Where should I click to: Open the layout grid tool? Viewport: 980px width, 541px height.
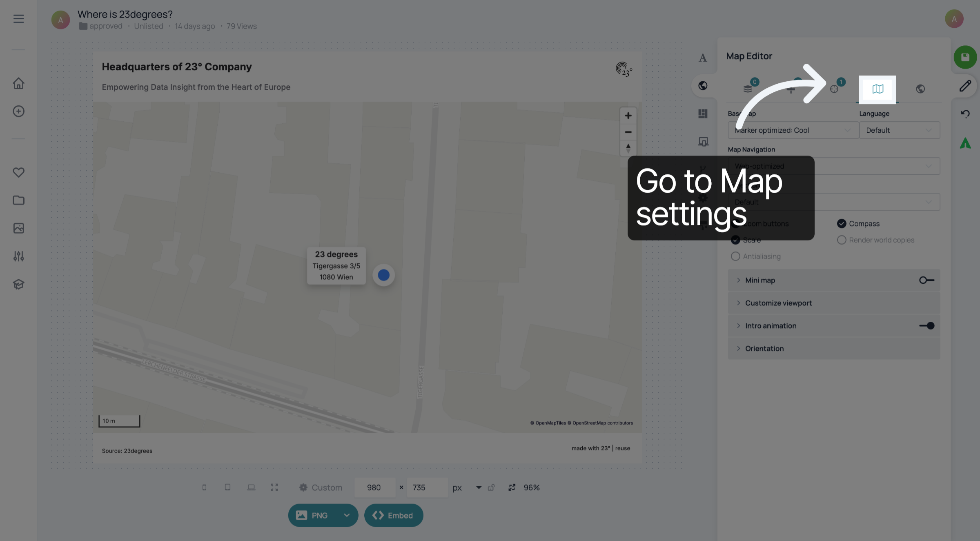[703, 114]
